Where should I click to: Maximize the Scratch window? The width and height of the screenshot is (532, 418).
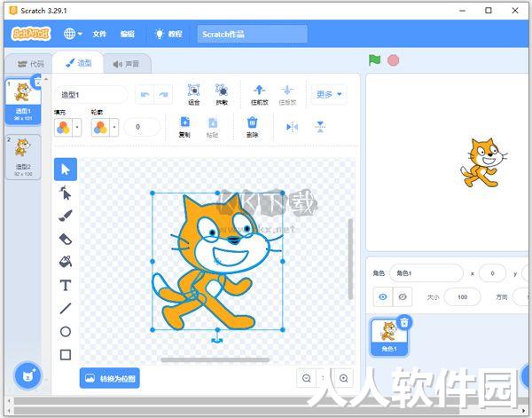click(x=489, y=11)
